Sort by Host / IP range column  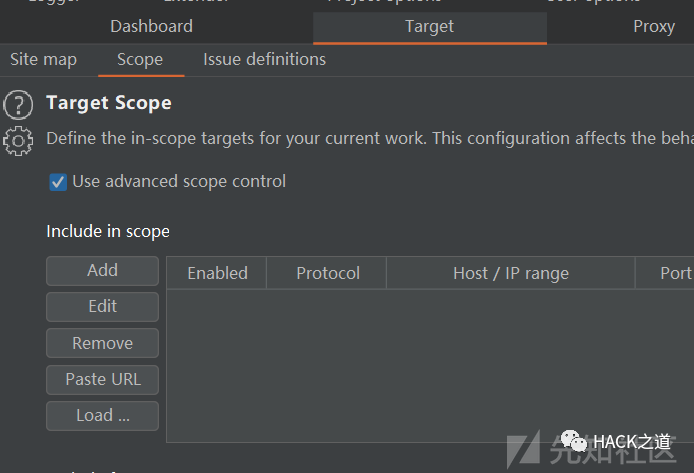pos(511,273)
